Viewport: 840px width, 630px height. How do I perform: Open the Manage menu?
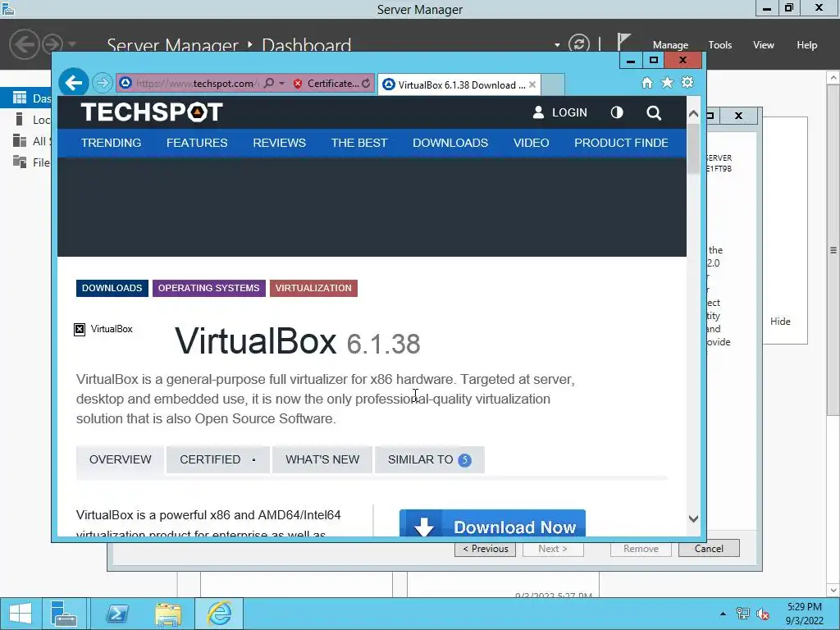670,45
